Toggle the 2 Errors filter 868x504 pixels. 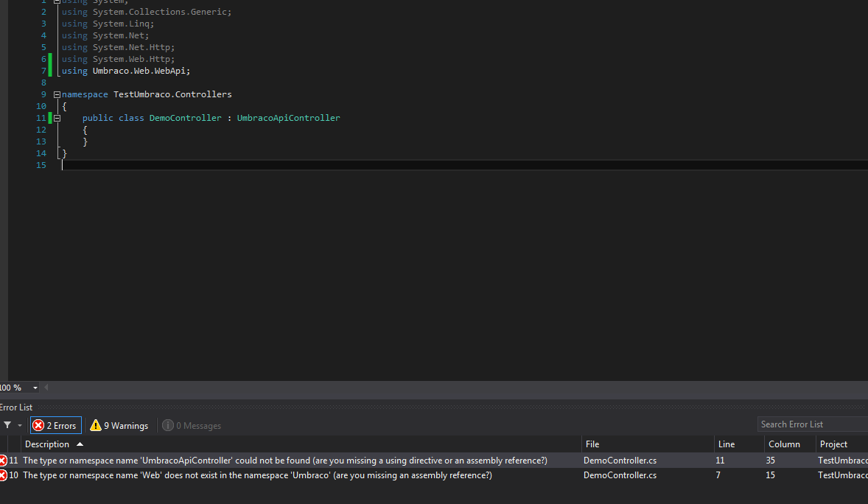(x=56, y=425)
